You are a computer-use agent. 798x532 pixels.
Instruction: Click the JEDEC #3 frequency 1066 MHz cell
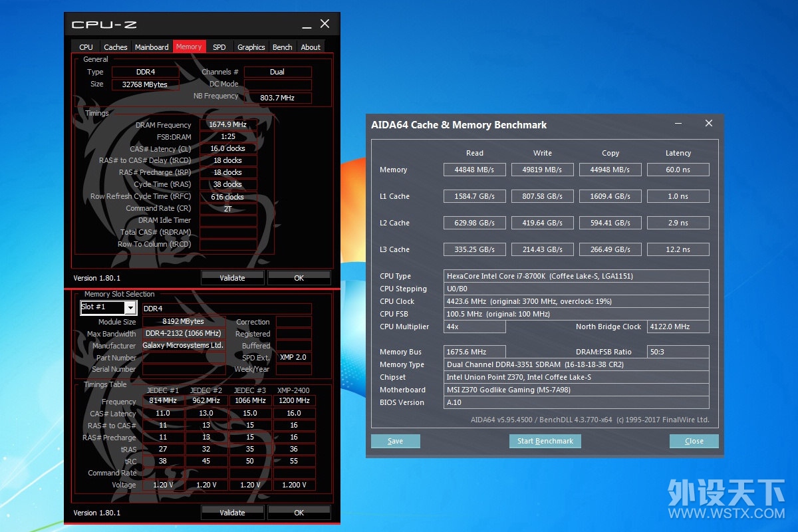point(250,401)
